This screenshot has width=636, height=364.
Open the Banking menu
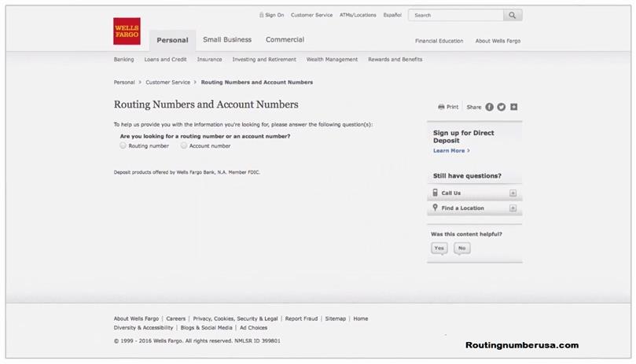coord(123,59)
